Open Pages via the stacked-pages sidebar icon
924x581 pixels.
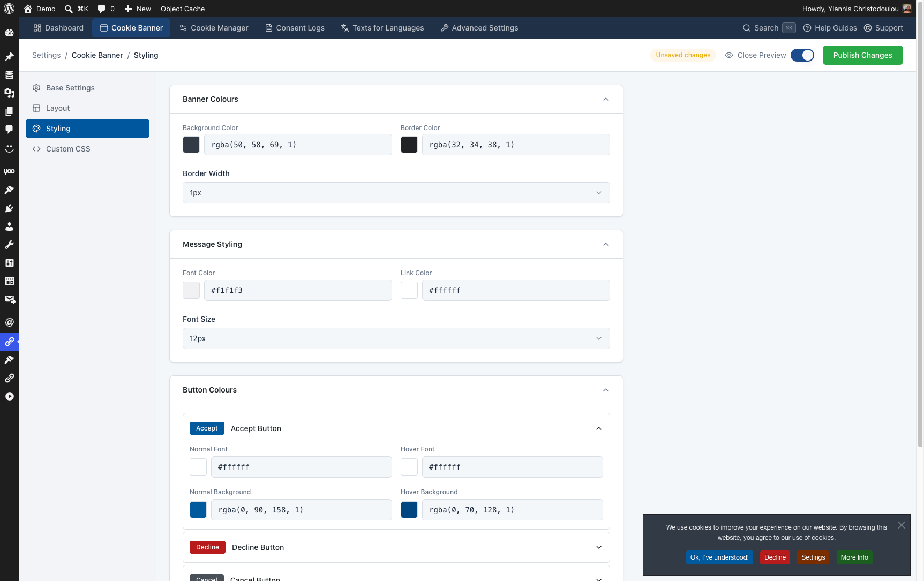9,111
